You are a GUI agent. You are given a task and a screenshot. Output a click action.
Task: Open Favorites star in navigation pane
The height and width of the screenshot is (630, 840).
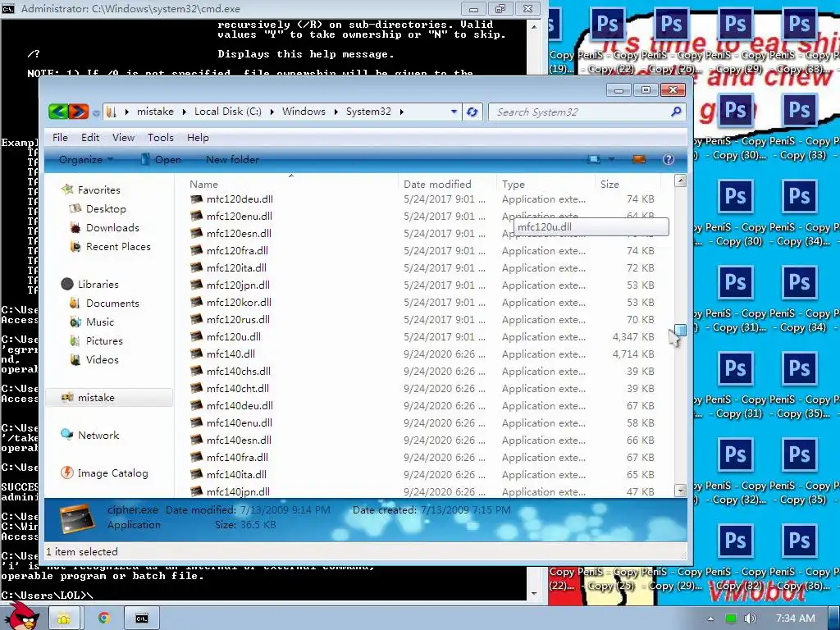click(x=67, y=189)
